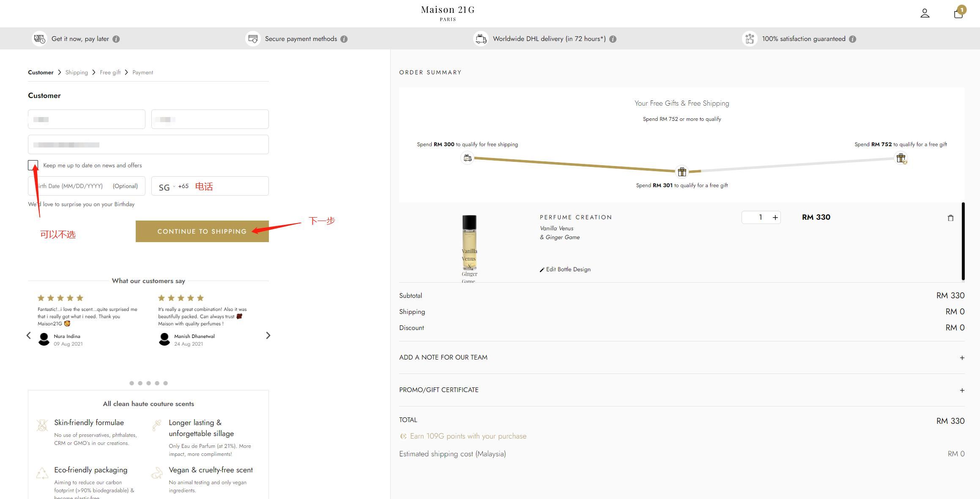980x499 pixels.
Task: Show previous customer review
Action: pyautogui.click(x=28, y=335)
